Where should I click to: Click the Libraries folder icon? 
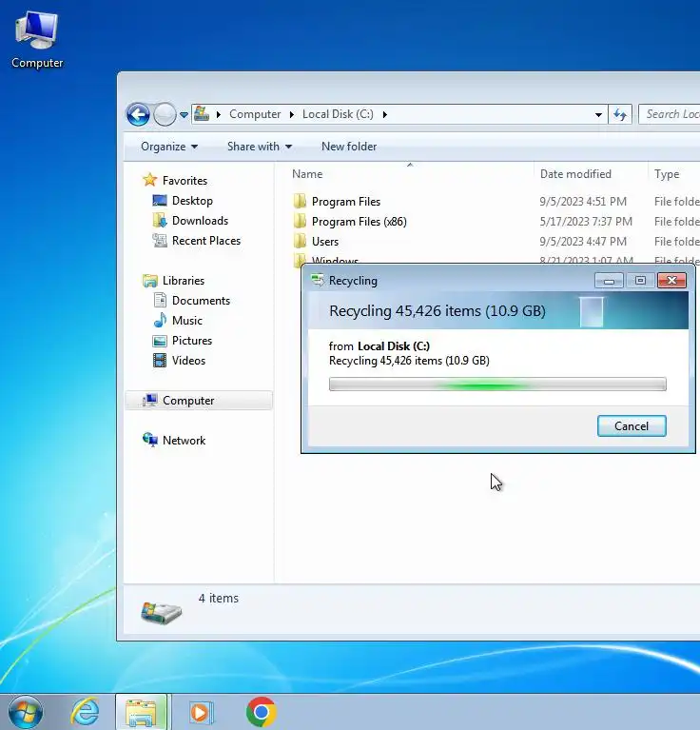pyautogui.click(x=149, y=281)
